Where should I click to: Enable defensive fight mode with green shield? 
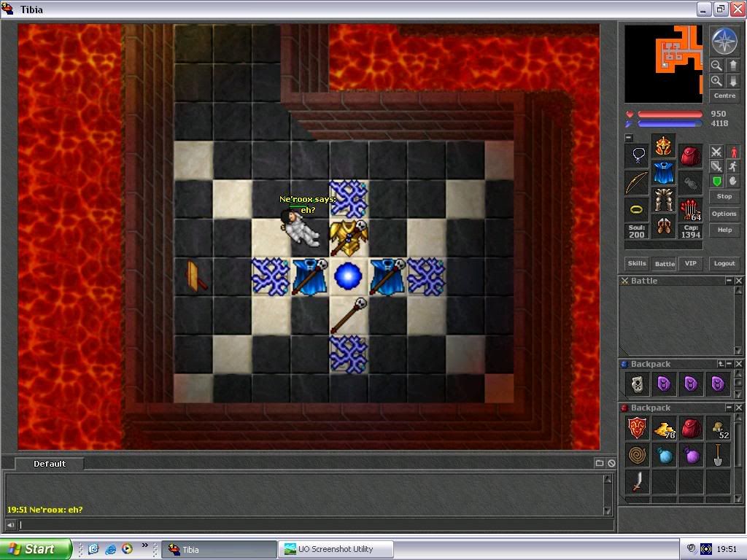[x=716, y=181]
